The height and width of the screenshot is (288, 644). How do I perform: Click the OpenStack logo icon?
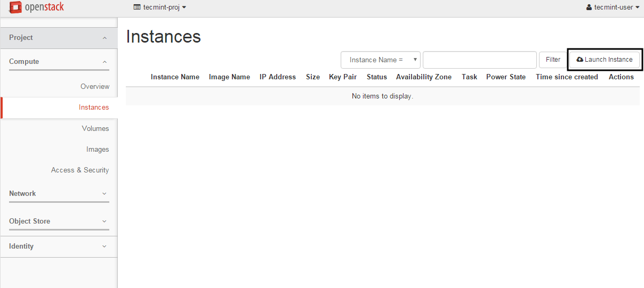[x=15, y=7]
